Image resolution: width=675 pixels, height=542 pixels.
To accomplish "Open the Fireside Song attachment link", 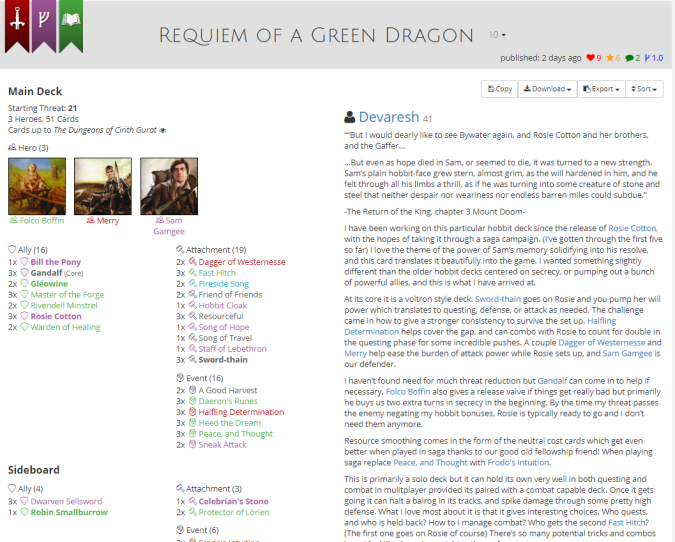I will point(223,284).
